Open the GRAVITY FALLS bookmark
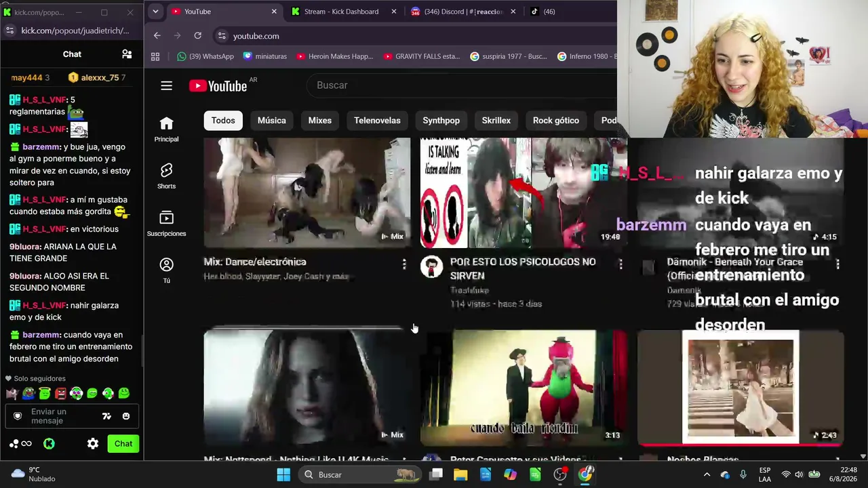Image resolution: width=868 pixels, height=488 pixels. point(422,56)
